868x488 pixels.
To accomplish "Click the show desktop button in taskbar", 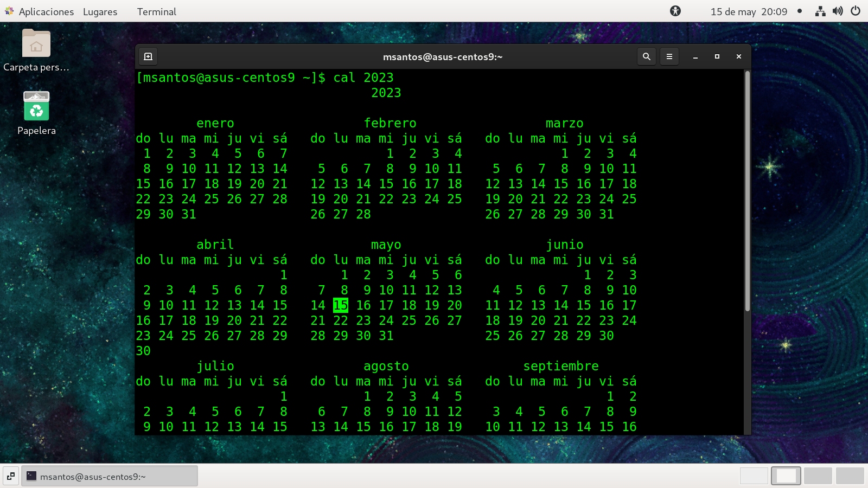I will click(11, 476).
